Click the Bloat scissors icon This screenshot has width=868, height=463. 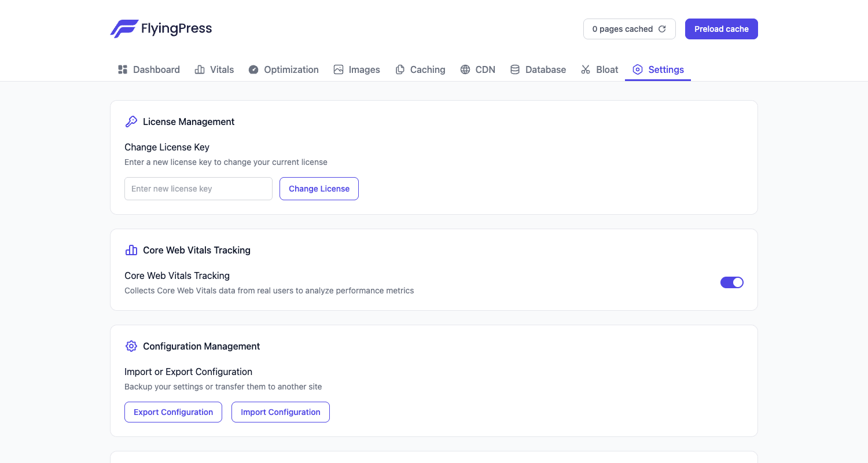coord(586,69)
